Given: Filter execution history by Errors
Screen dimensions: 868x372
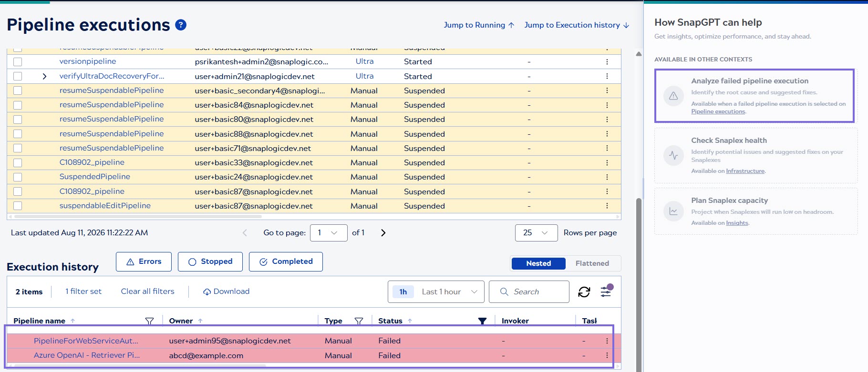Looking at the screenshot, I should tap(144, 261).
